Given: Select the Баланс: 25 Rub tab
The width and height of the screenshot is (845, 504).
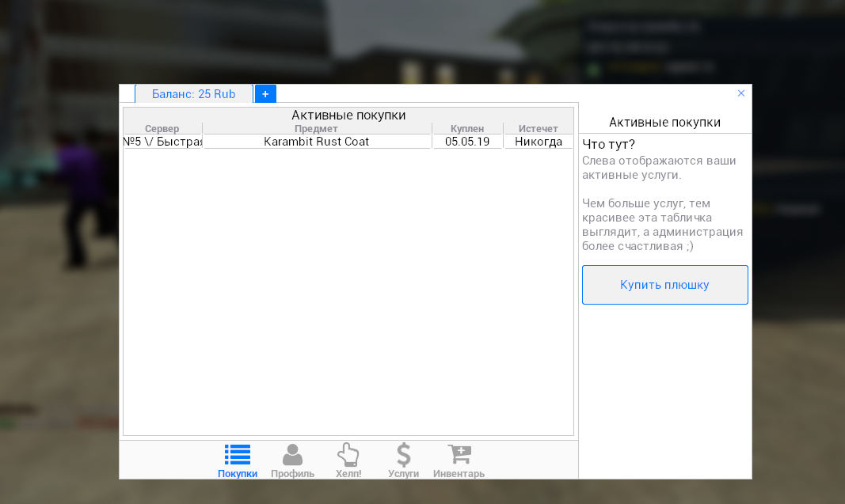Looking at the screenshot, I should (x=194, y=94).
